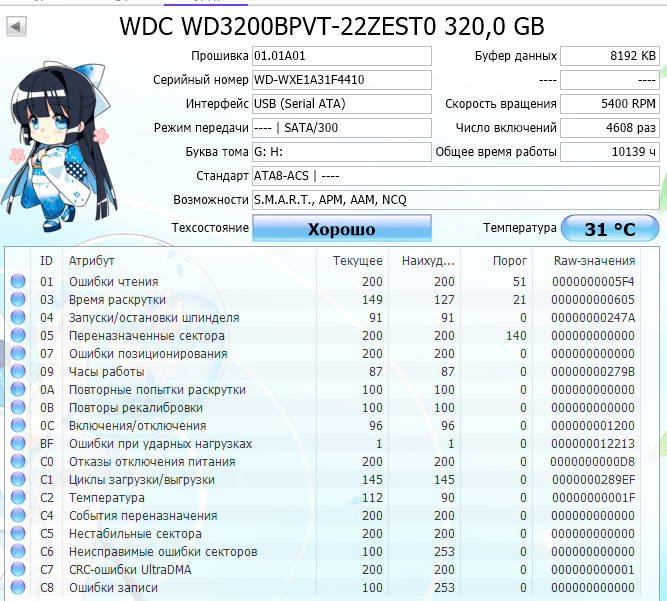The height and width of the screenshot is (601, 667).
Task: Click current value 149 of Время раскрутки
Action: pos(372,299)
